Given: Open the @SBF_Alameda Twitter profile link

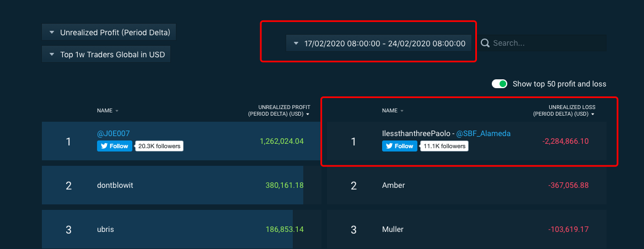Looking at the screenshot, I should pyautogui.click(x=484, y=133).
